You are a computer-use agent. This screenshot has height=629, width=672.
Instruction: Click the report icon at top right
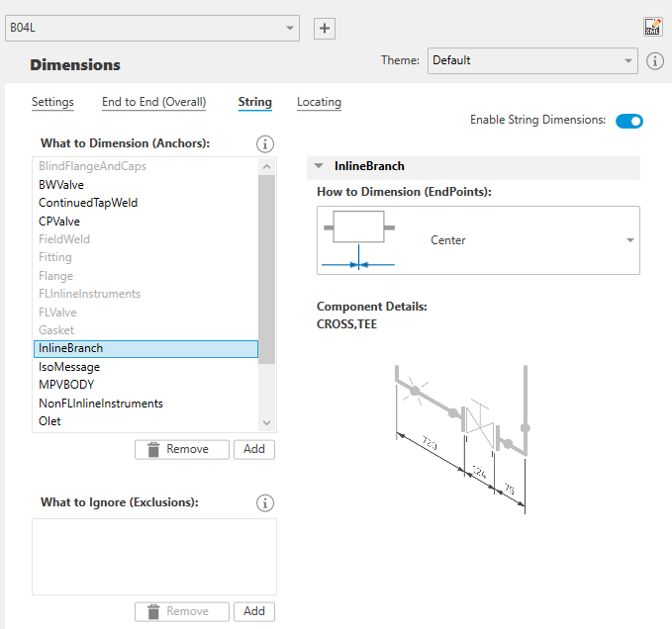pyautogui.click(x=652, y=28)
